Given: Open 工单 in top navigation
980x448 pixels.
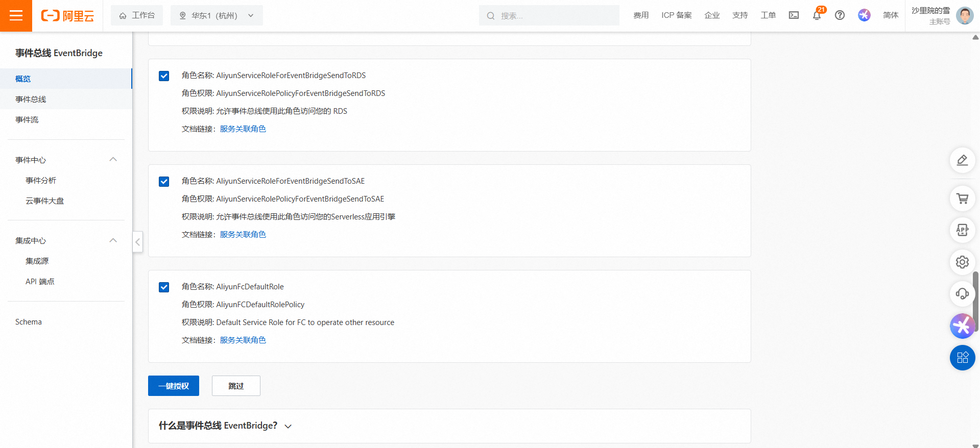Looking at the screenshot, I should (768, 15).
